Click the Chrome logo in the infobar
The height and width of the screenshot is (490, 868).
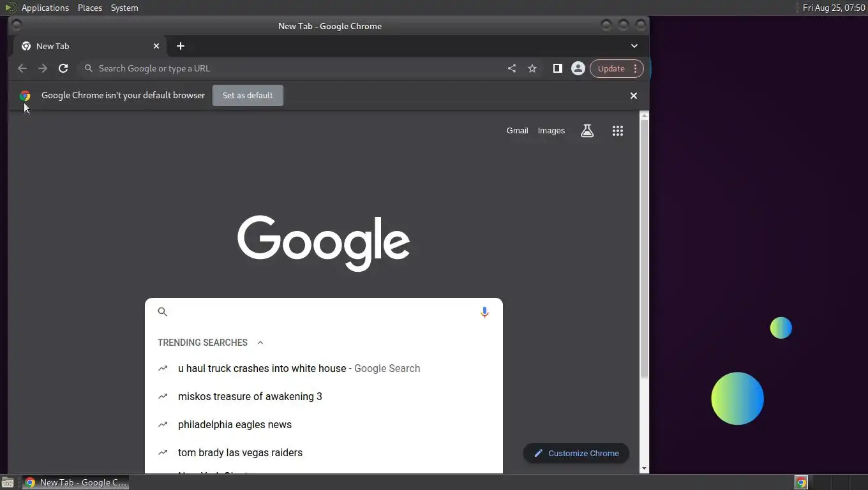pyautogui.click(x=25, y=96)
